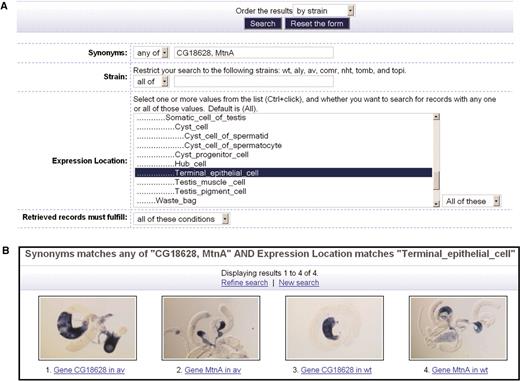
Task: Click the Expression Location list scrollbar thumb
Action: tap(436, 180)
